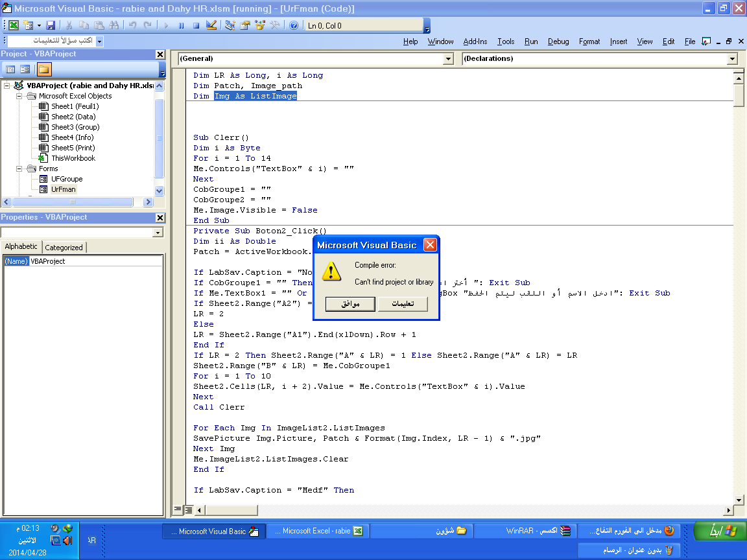
Task: Click the Visual Basic Help question mark icon
Action: click(x=294, y=25)
